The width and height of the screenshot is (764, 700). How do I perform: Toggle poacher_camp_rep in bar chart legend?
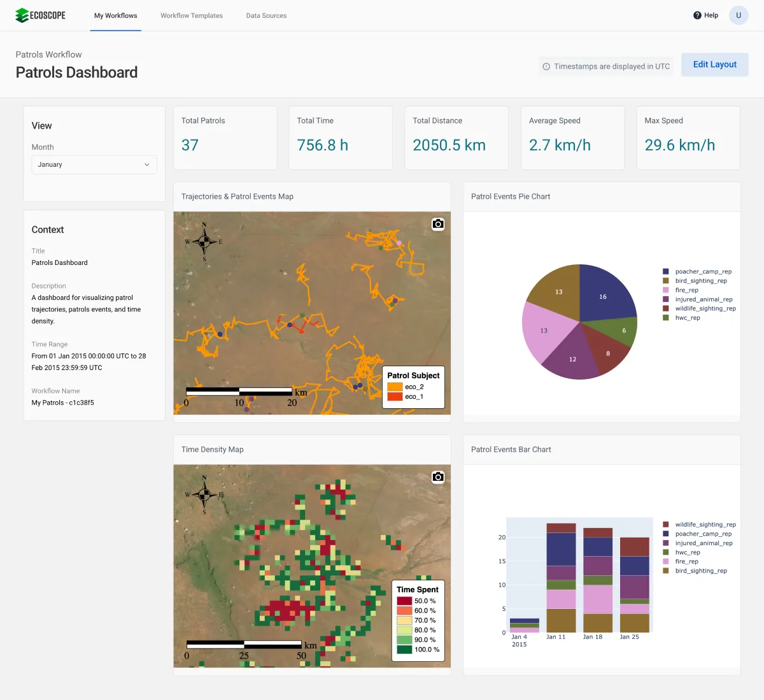coord(697,534)
